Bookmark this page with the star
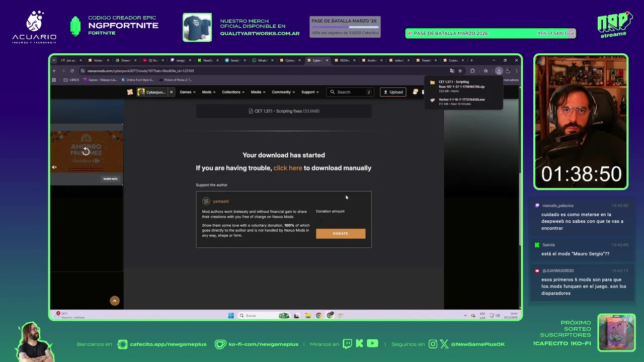The height and width of the screenshot is (362, 644). click(460, 71)
